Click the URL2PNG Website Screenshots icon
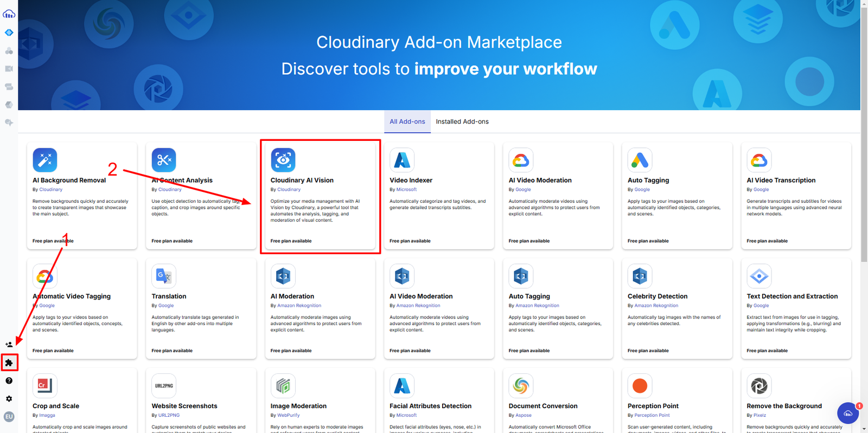The width and height of the screenshot is (868, 433). (164, 385)
